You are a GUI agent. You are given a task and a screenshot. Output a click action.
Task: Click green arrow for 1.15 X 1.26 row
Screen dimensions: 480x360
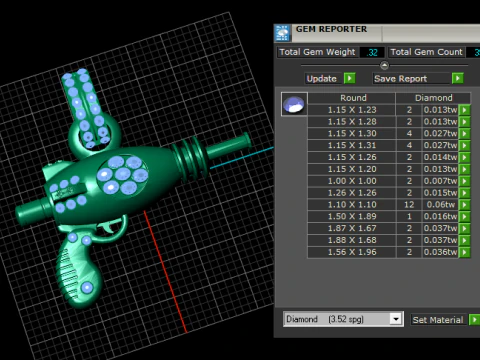(464, 157)
